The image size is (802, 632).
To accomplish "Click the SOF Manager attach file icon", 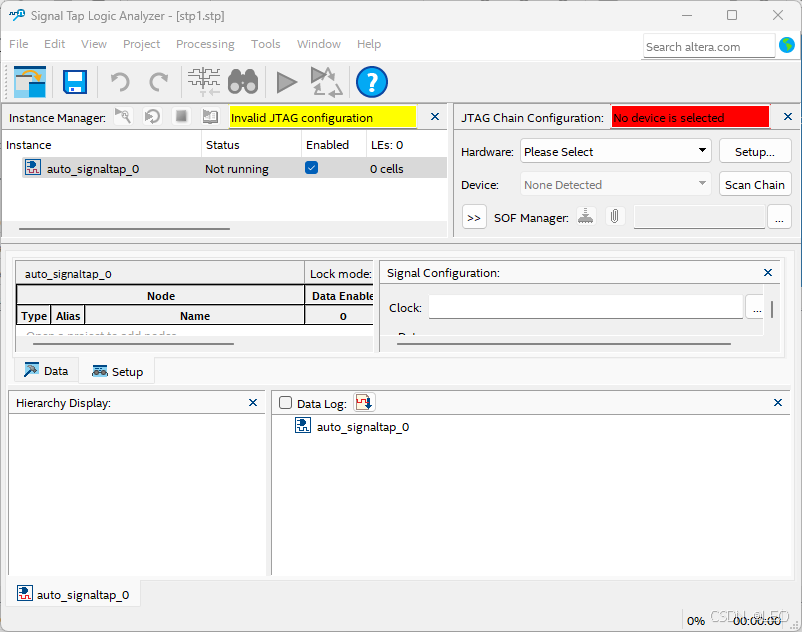I will click(x=615, y=216).
